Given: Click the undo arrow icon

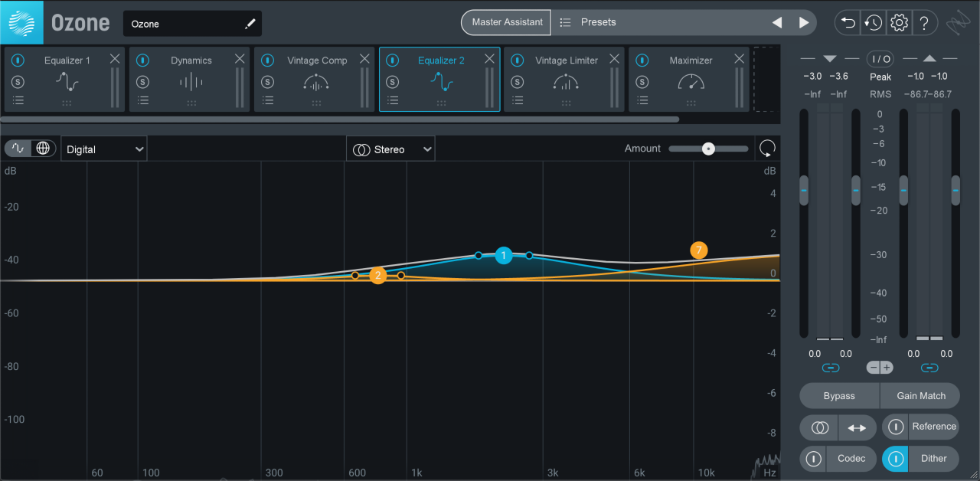Looking at the screenshot, I should coord(848,23).
